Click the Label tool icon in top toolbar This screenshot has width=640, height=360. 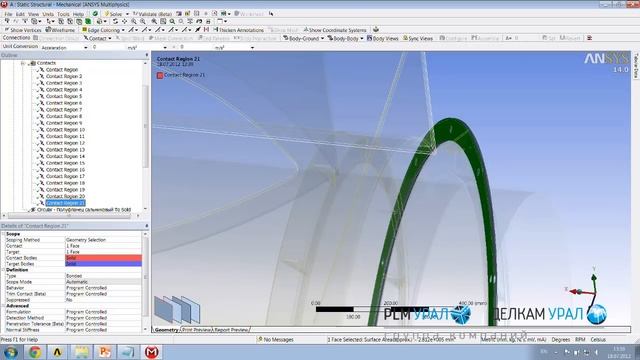click(x=7, y=21)
